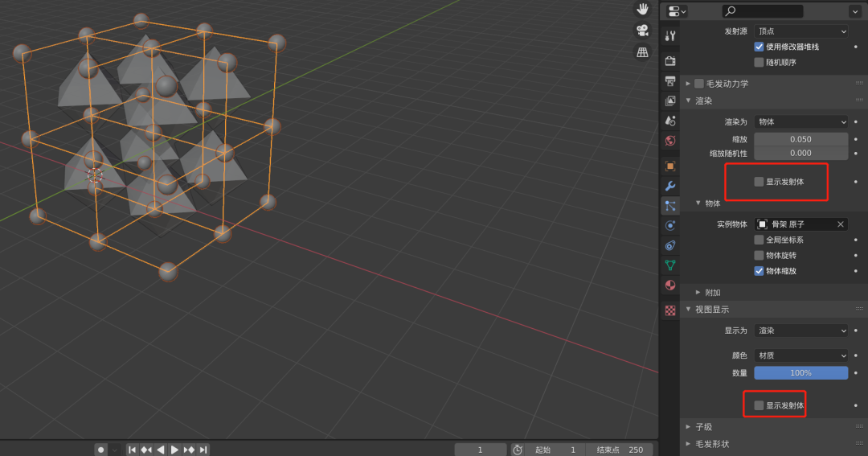Enable 显示发射体 under 视图显示 panel
The width and height of the screenshot is (868, 456).
tap(759, 405)
